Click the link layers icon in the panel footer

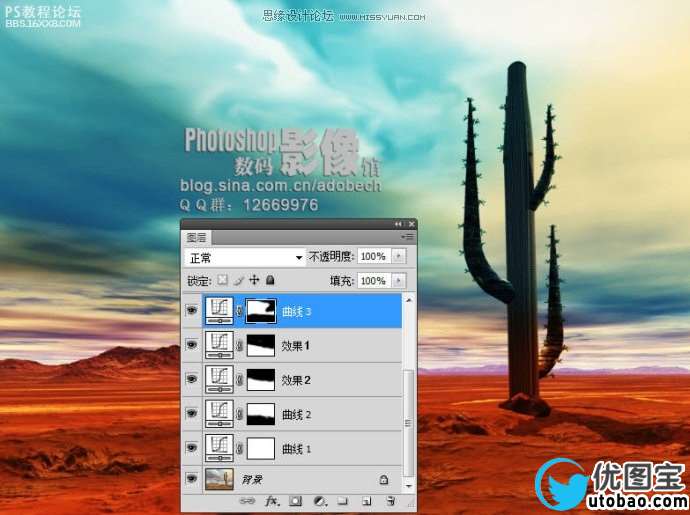click(247, 501)
